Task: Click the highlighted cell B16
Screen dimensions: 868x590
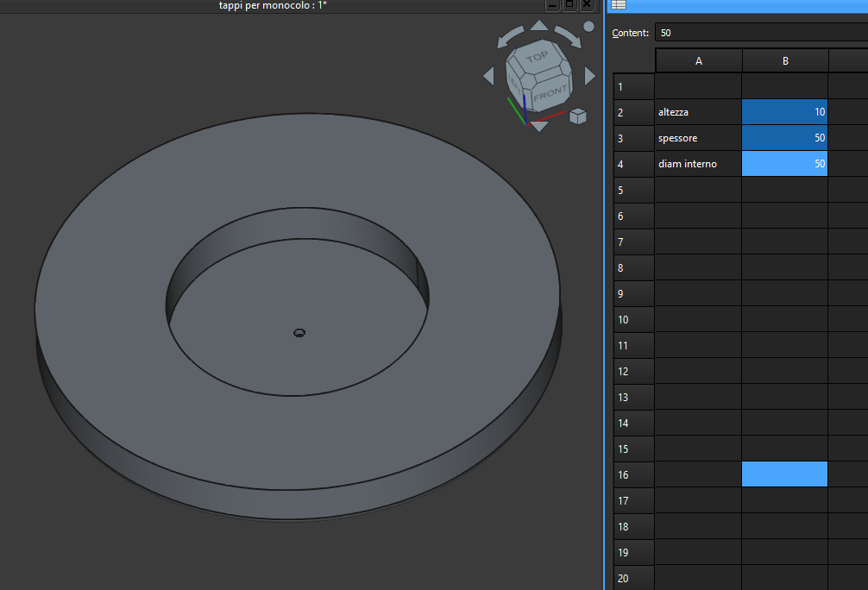Action: [x=784, y=474]
